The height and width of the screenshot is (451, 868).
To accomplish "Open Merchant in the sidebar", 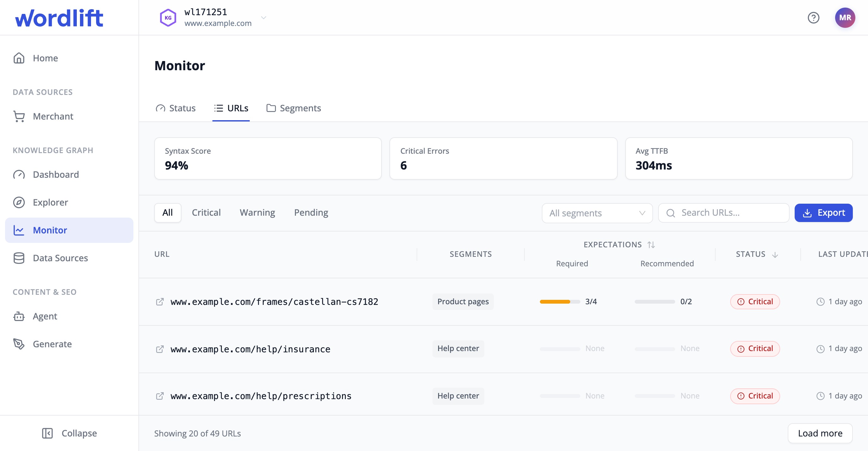I will point(69,116).
